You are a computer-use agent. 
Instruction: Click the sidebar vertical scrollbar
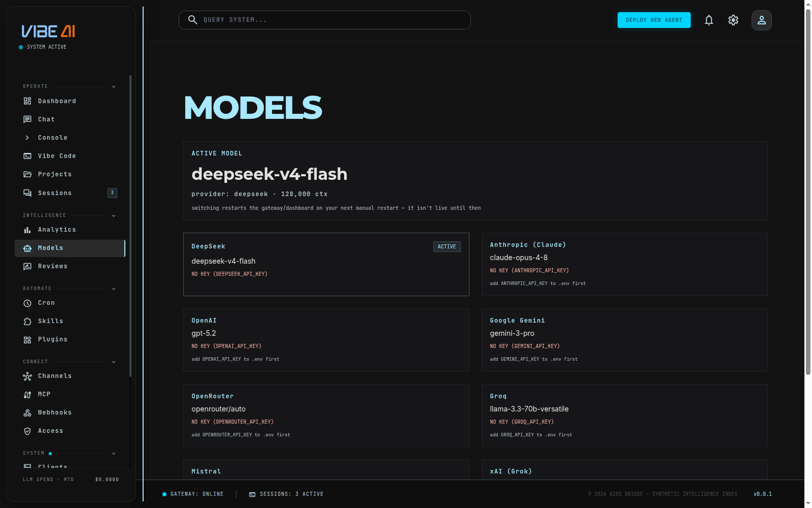(130, 226)
